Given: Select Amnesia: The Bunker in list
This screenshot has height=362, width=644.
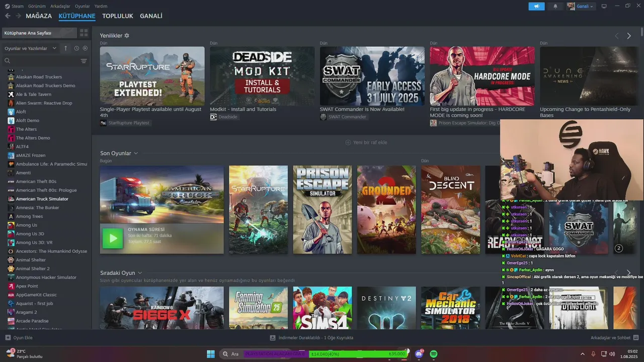Looking at the screenshot, I should tap(37, 208).
